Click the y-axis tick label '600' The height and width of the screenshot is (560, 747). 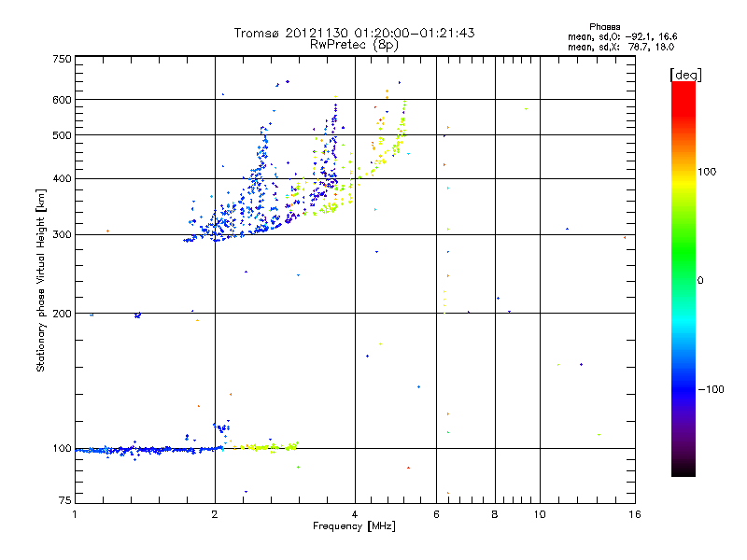coord(62,100)
